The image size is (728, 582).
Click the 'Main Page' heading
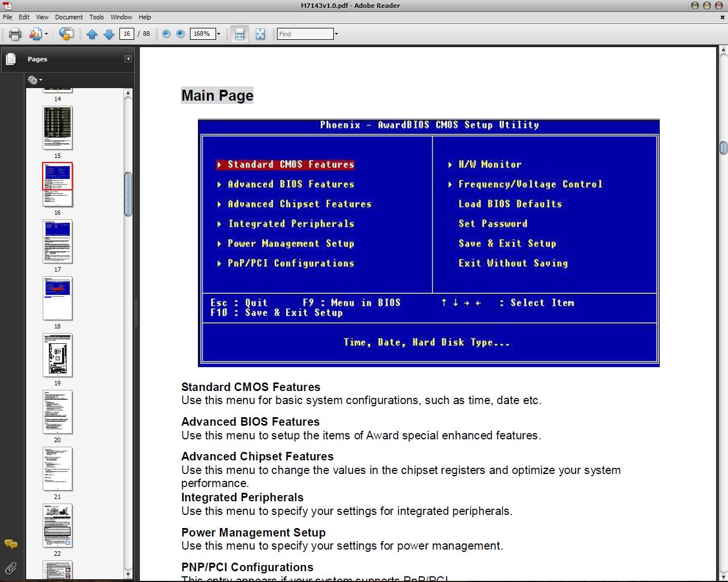coord(217,95)
